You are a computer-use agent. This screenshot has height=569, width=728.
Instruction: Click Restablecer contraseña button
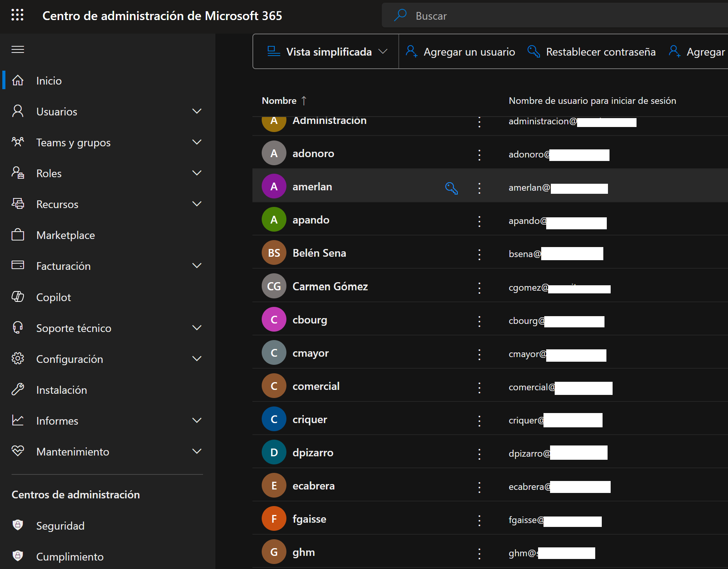pyautogui.click(x=592, y=52)
